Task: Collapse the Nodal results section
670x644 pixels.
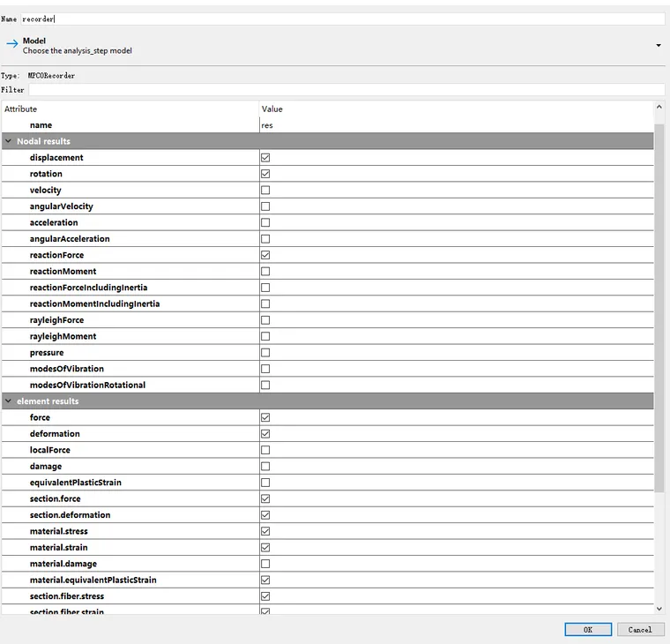Action: (x=9, y=141)
